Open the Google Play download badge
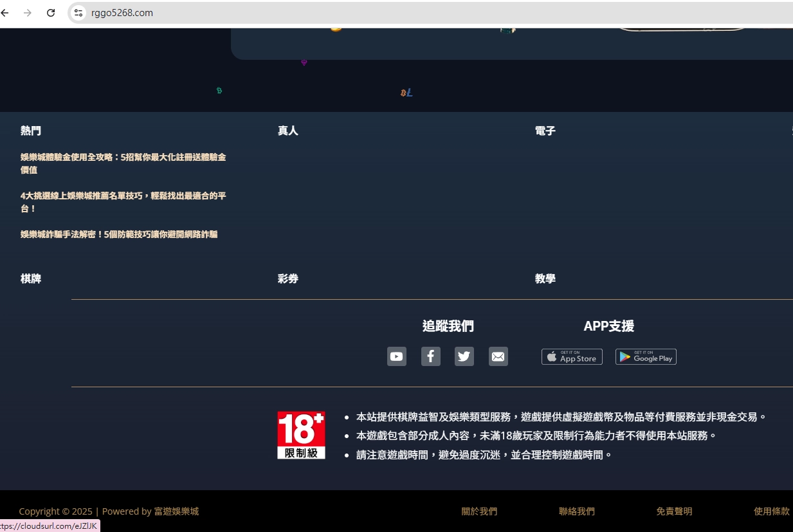The image size is (793, 532). [646, 357]
